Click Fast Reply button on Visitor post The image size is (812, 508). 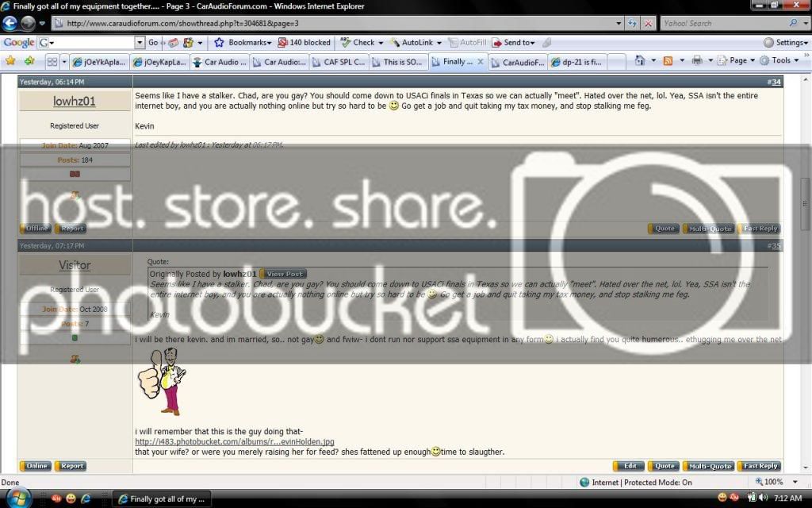(759, 466)
